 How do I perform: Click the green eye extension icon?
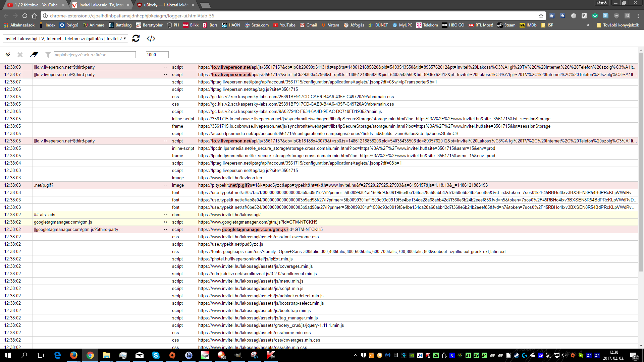click(x=595, y=16)
